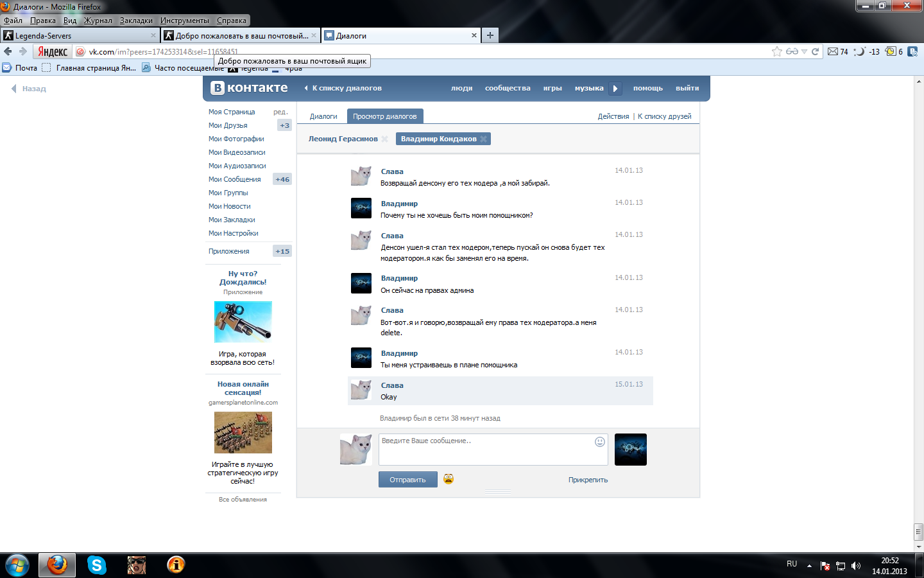Click the Yandex logo button beside the address bar

tap(53, 51)
